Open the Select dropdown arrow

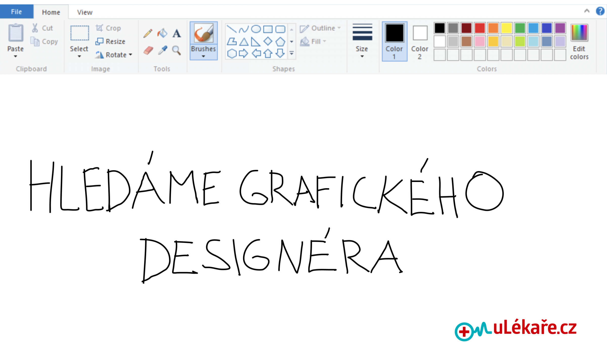click(x=79, y=56)
